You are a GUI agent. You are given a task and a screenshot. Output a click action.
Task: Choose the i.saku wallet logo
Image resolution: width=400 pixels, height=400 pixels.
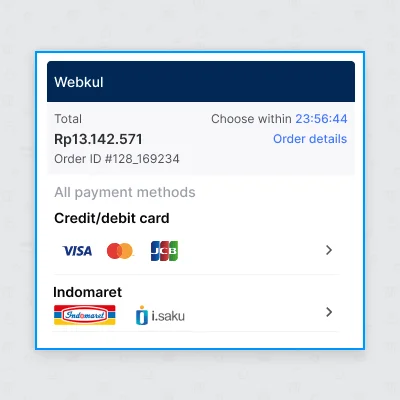pyautogui.click(x=160, y=315)
